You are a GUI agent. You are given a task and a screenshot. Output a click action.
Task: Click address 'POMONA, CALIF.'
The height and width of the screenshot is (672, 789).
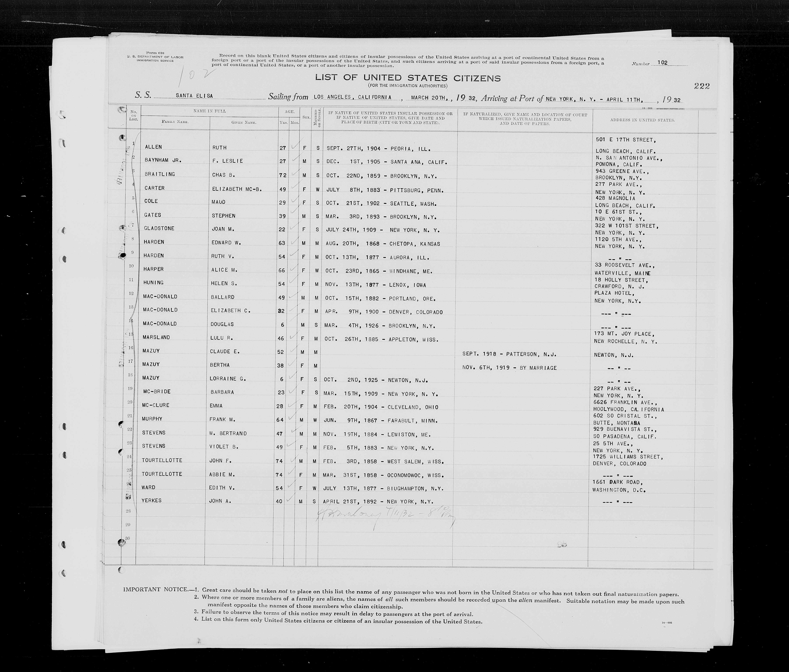click(619, 164)
